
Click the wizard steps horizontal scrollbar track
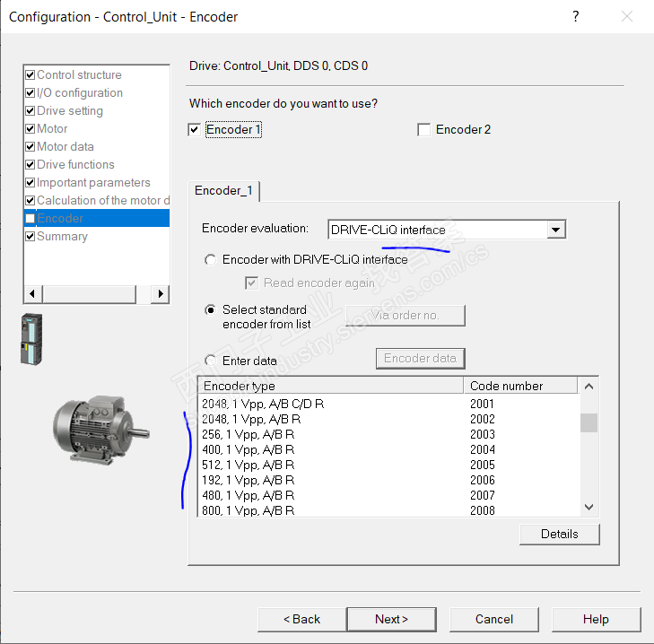point(96,294)
